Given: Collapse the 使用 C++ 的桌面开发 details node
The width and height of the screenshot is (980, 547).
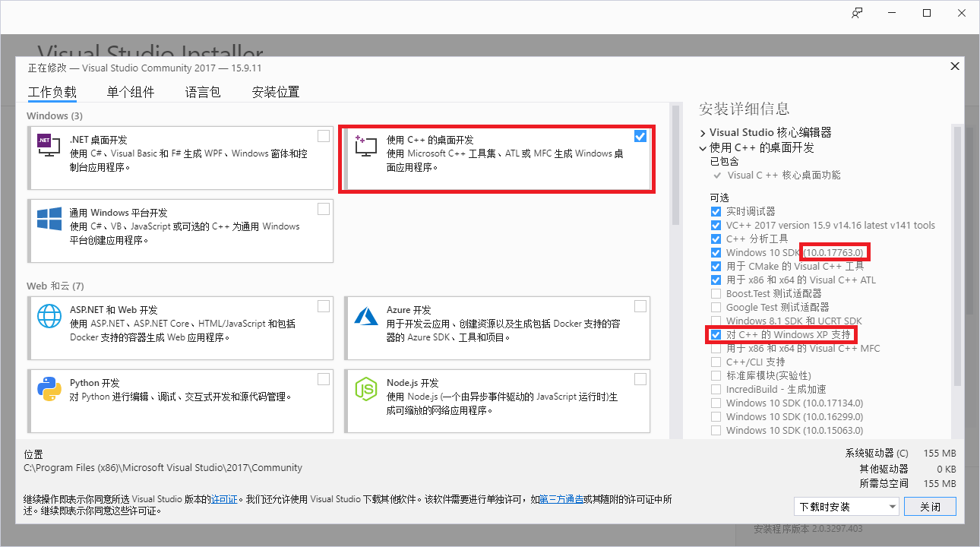Looking at the screenshot, I should [x=703, y=147].
